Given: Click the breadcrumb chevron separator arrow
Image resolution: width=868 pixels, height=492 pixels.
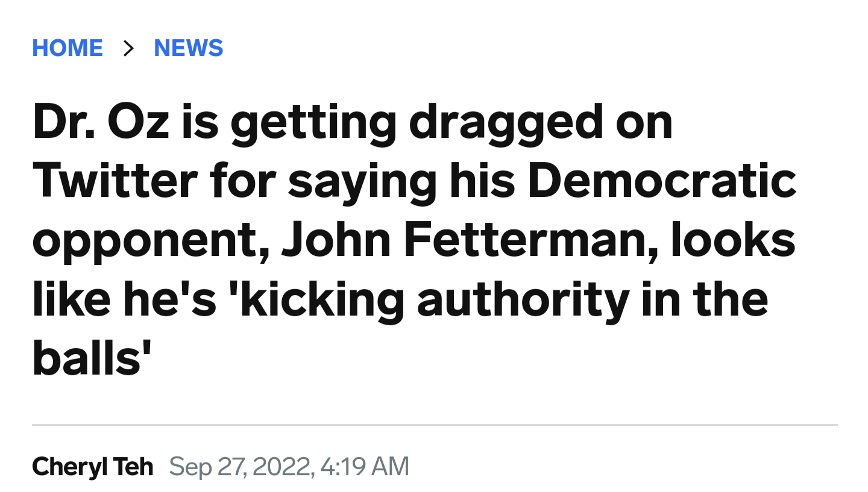Looking at the screenshot, I should click(x=128, y=48).
